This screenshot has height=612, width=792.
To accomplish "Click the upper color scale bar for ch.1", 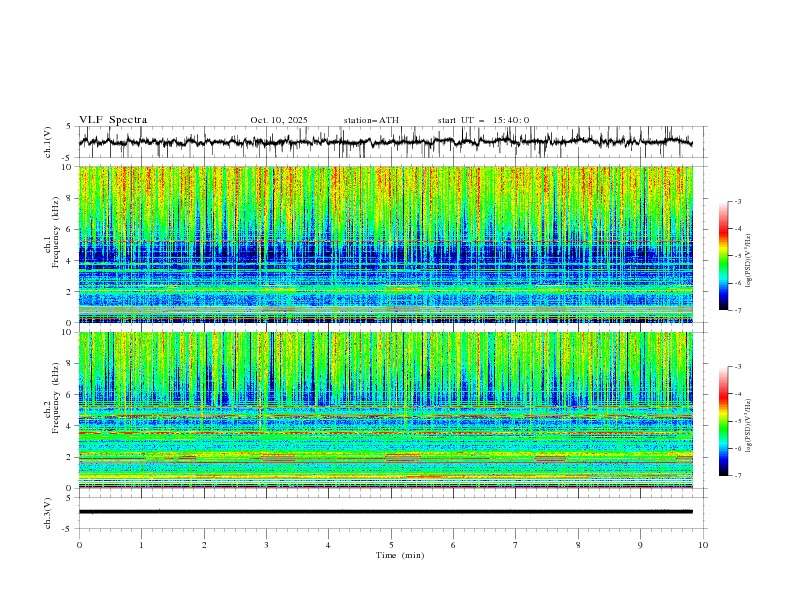I will pos(723,256).
